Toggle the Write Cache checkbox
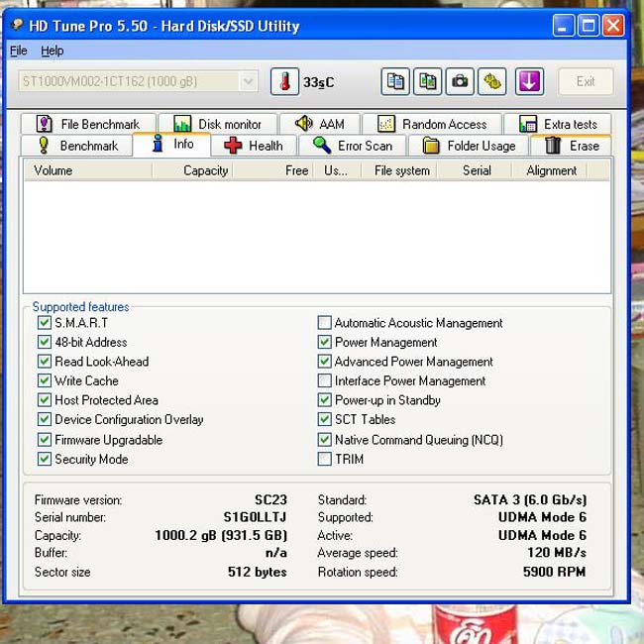644x644 pixels. [x=44, y=380]
